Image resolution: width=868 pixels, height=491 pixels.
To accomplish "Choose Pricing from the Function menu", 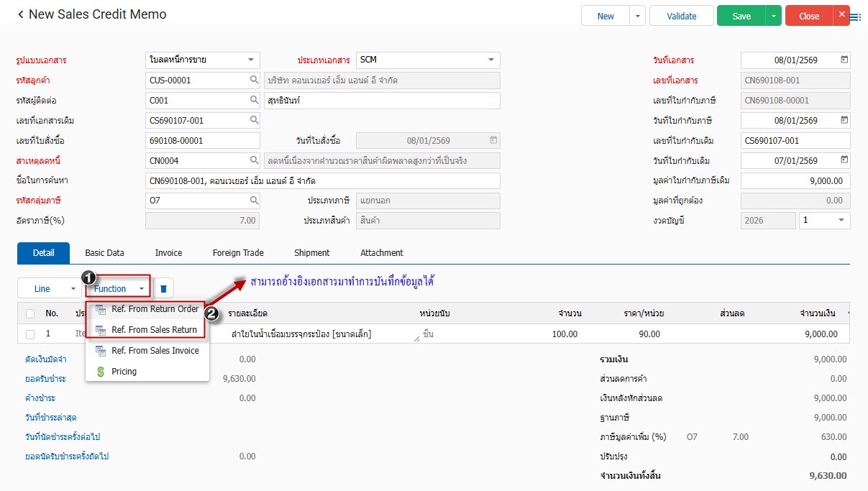I will [x=124, y=372].
